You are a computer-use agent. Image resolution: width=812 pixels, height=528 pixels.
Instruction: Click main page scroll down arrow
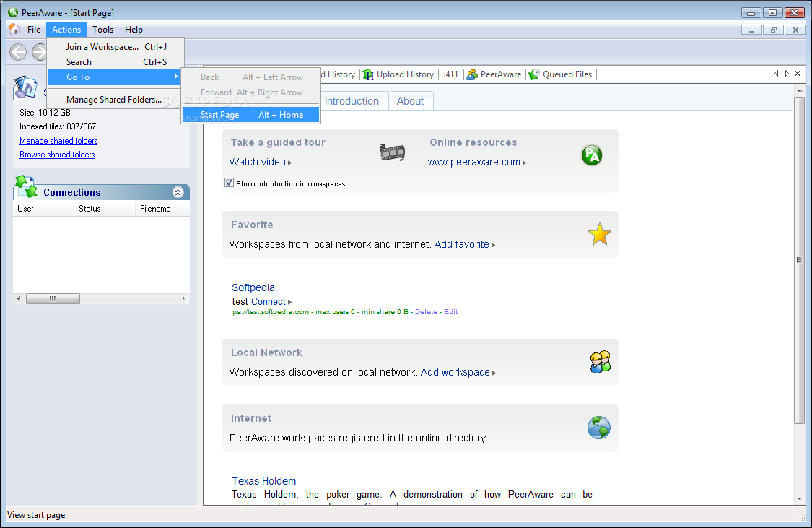pyautogui.click(x=800, y=499)
